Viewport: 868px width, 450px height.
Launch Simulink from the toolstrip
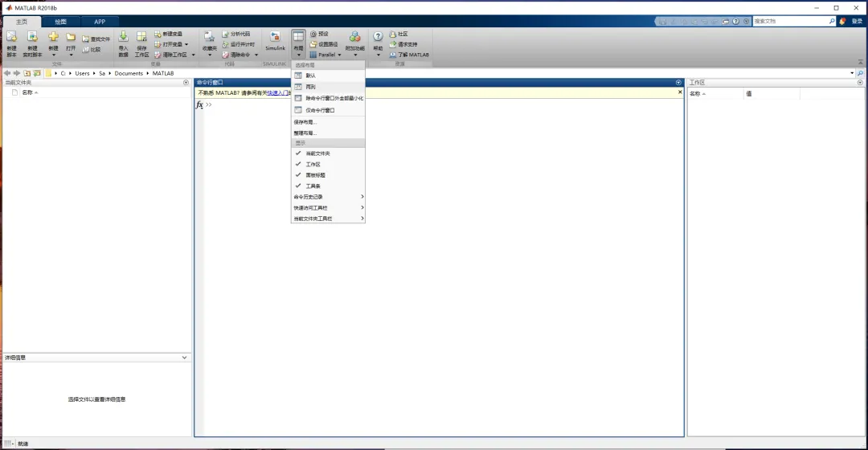coord(275,42)
